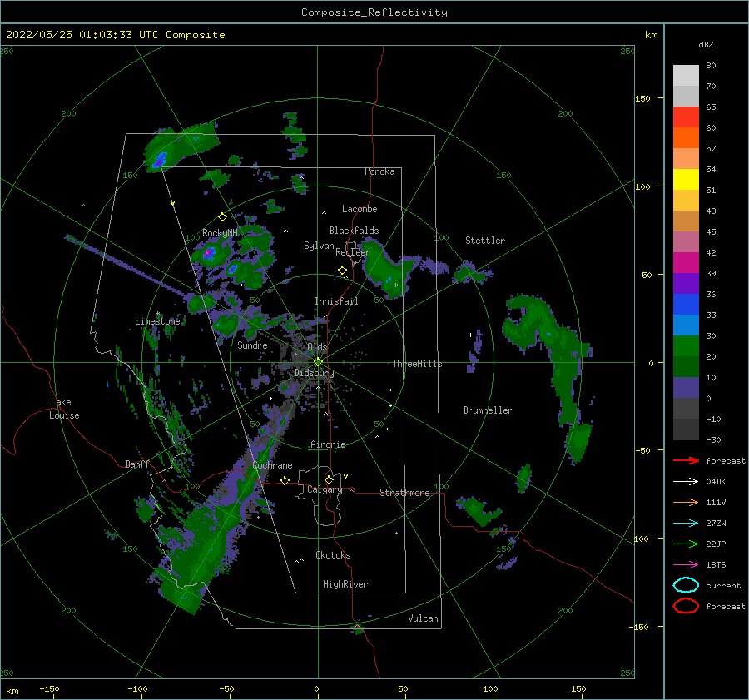This screenshot has height=700, width=749.
Task: Click the Sylvan label
Action: [319, 246]
